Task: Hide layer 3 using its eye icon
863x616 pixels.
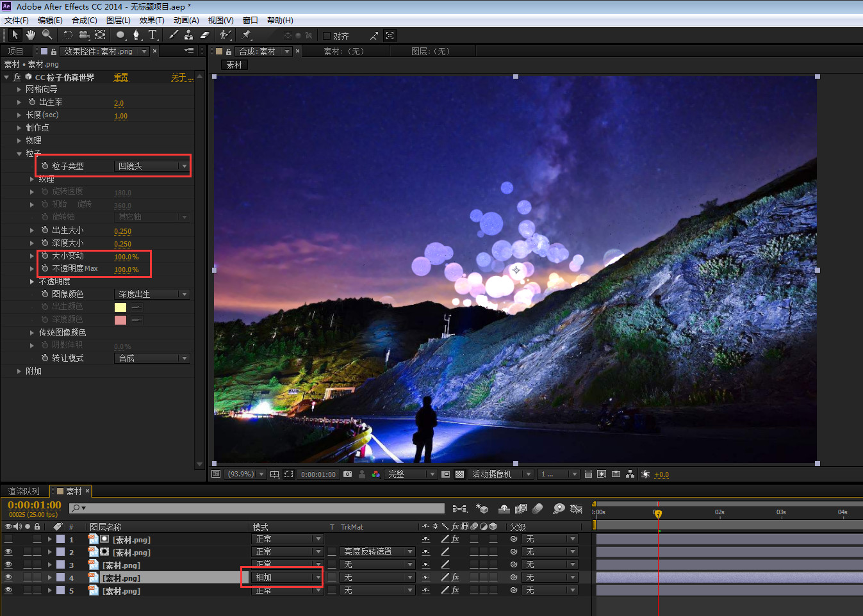Action: point(8,565)
